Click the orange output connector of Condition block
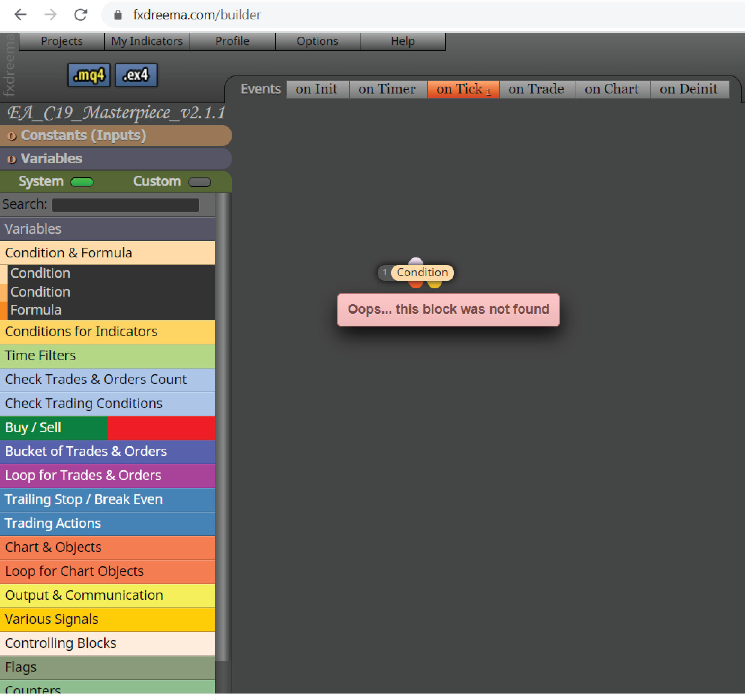This screenshot has width=745, height=700. tap(415, 284)
